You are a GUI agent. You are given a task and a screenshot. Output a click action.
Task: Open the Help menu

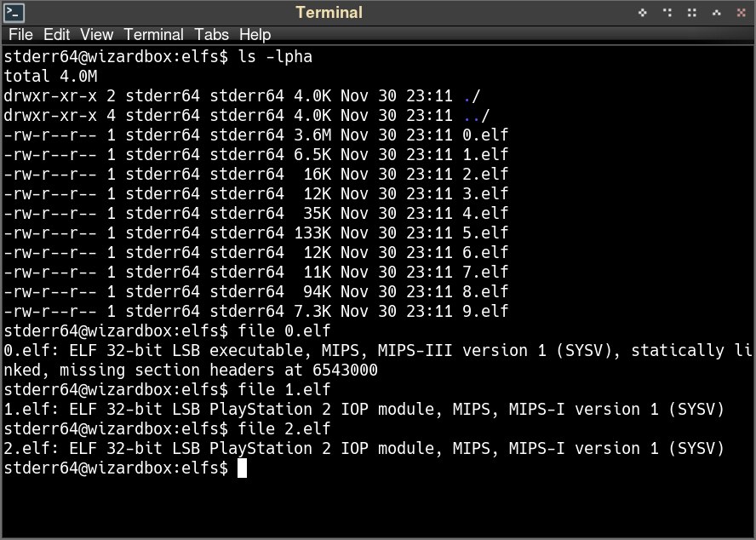(255, 35)
